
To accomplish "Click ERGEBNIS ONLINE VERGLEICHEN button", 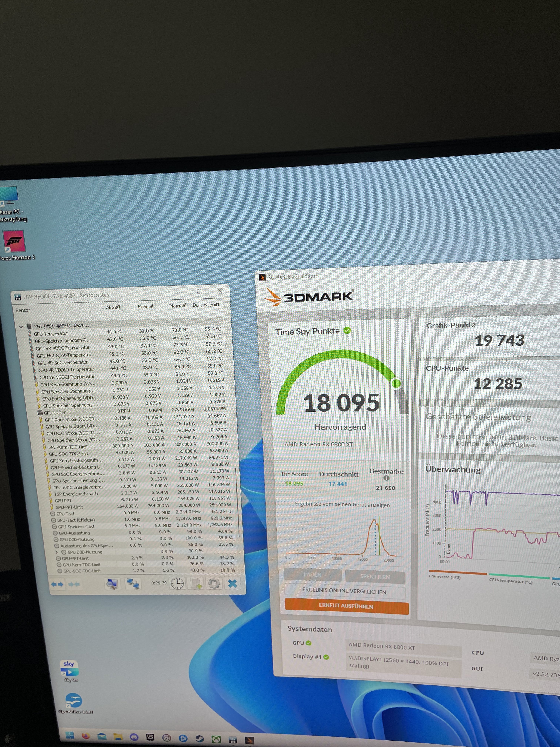I will pos(344,591).
